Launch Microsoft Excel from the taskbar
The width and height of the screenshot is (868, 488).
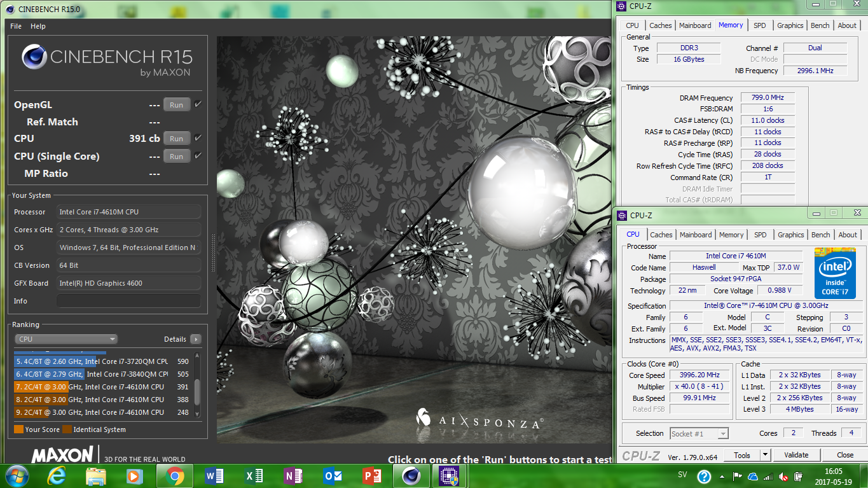click(254, 476)
